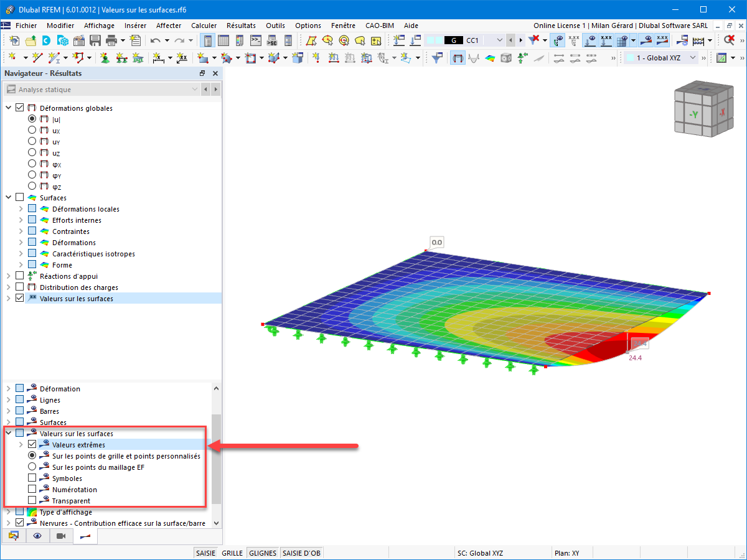Open the CAO-BIM menu

pyautogui.click(x=380, y=26)
